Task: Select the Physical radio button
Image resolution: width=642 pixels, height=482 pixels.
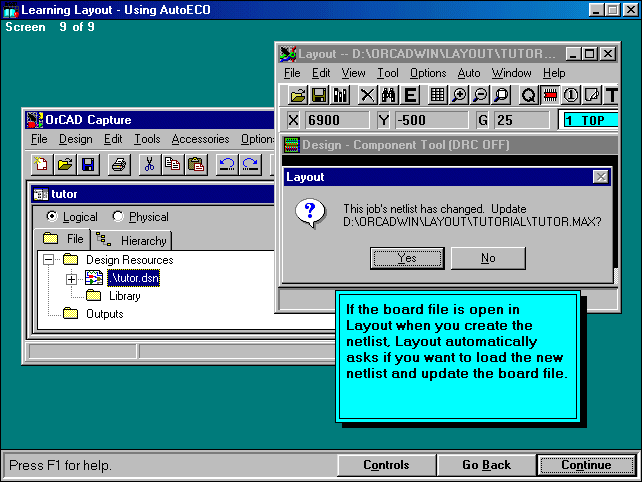Action: coord(118,217)
